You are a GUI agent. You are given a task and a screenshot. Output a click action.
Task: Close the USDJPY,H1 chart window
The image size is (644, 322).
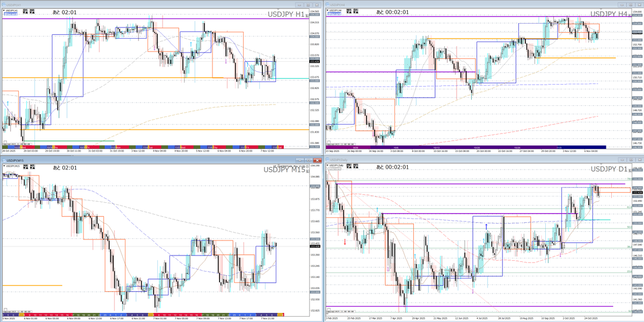tap(317, 5)
